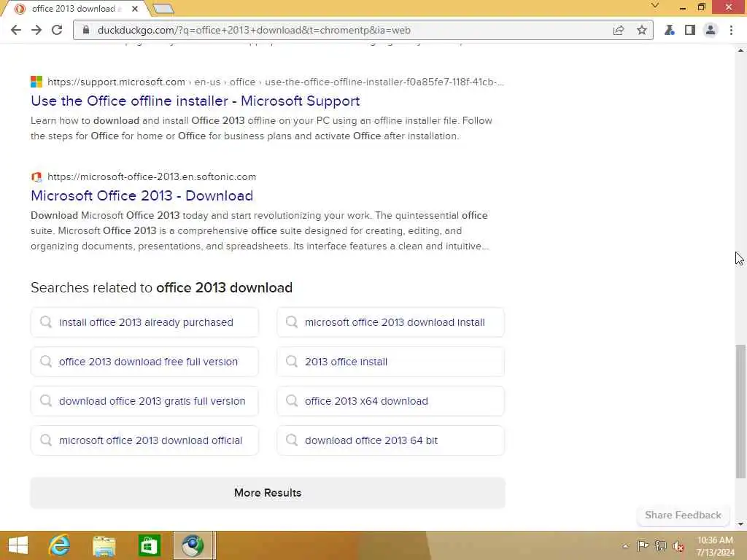Search 2013 office install
The image size is (747, 560).
[390, 362]
